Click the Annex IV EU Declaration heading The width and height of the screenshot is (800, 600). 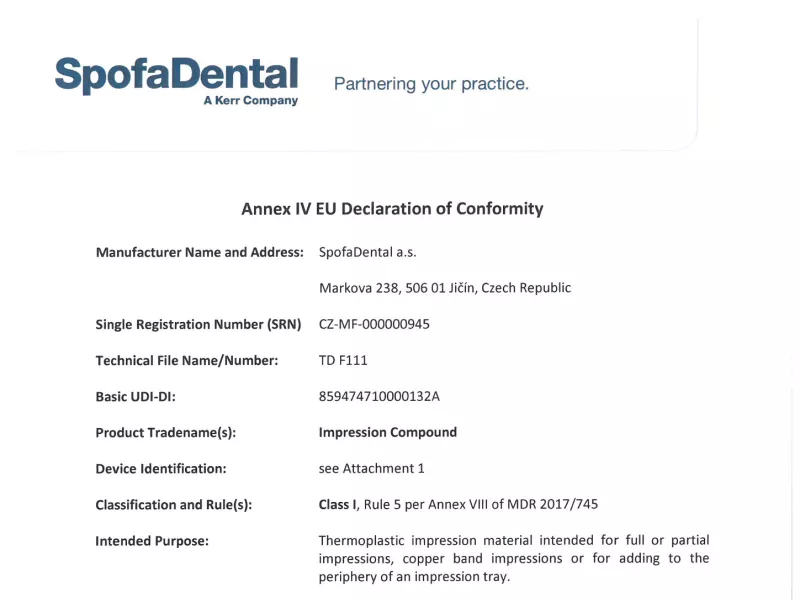tap(392, 209)
